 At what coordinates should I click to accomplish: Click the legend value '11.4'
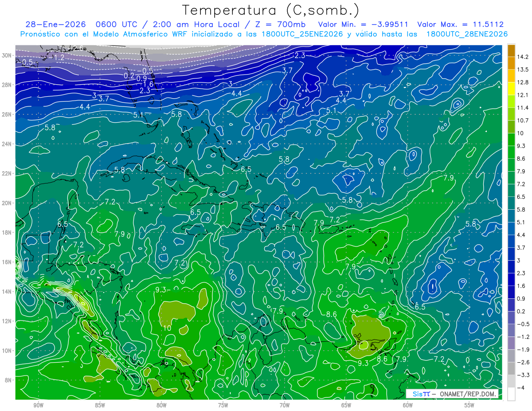[523, 108]
